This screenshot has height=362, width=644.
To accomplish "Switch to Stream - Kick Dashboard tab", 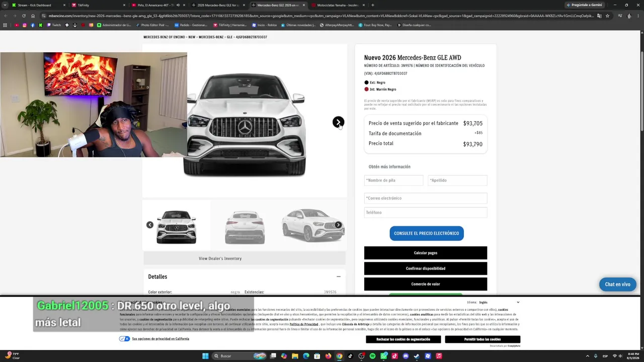I will [39, 5].
